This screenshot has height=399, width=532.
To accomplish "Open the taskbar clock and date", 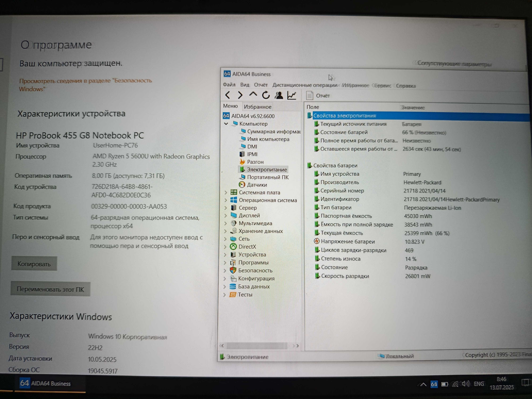I will point(501,383).
